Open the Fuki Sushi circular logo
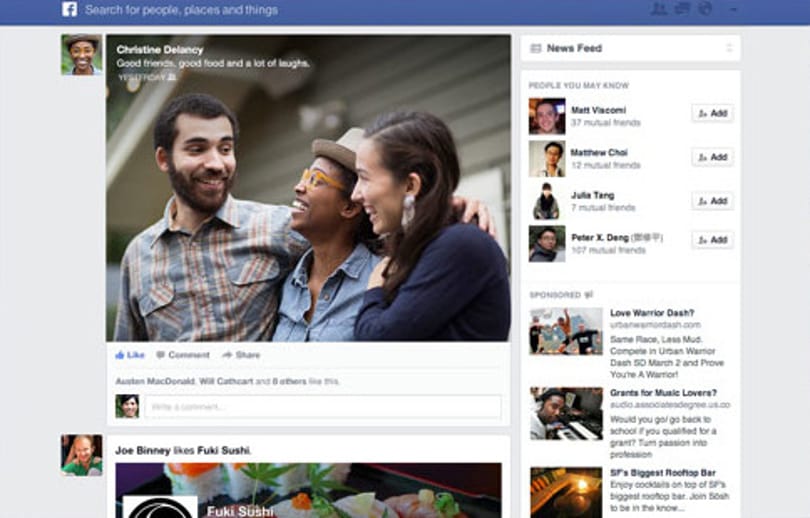The height and width of the screenshot is (518, 810). (161, 507)
